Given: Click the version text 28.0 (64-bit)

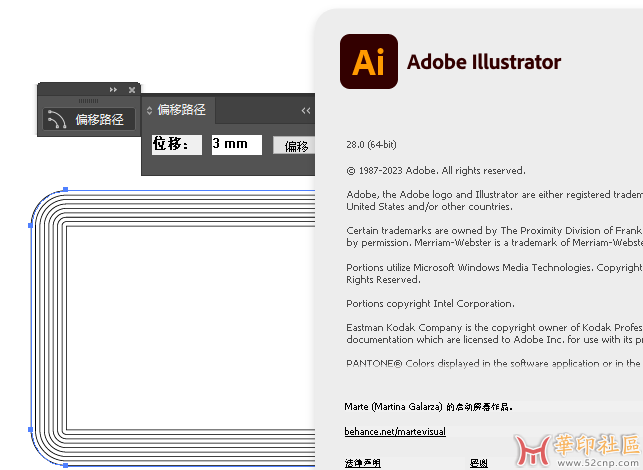Looking at the screenshot, I should click(371, 145).
